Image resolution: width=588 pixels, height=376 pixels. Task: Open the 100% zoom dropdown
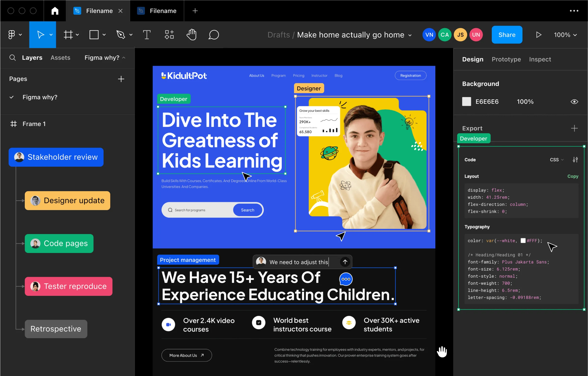click(565, 35)
